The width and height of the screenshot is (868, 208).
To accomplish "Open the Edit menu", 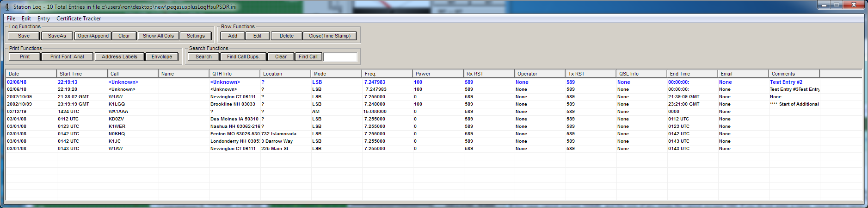I will 26,19.
